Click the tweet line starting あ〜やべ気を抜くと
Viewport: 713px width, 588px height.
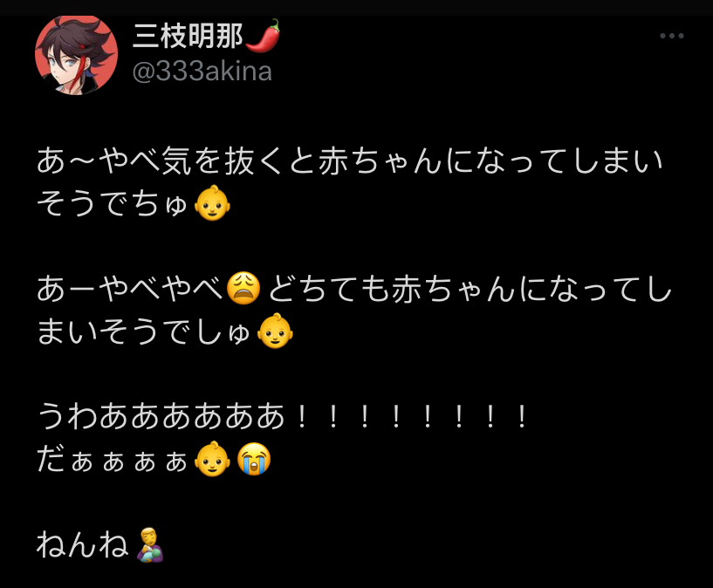[x=349, y=161]
